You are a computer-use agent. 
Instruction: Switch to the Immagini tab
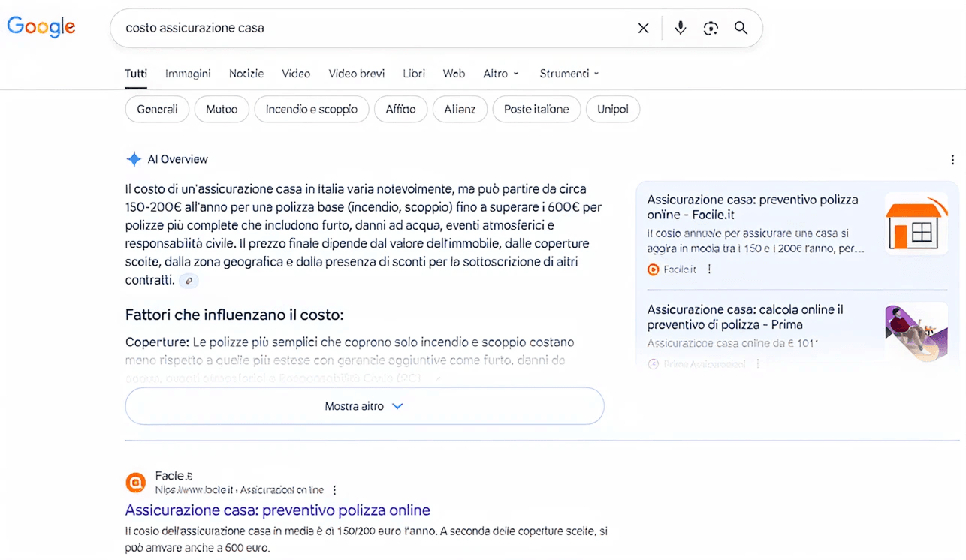click(x=188, y=74)
